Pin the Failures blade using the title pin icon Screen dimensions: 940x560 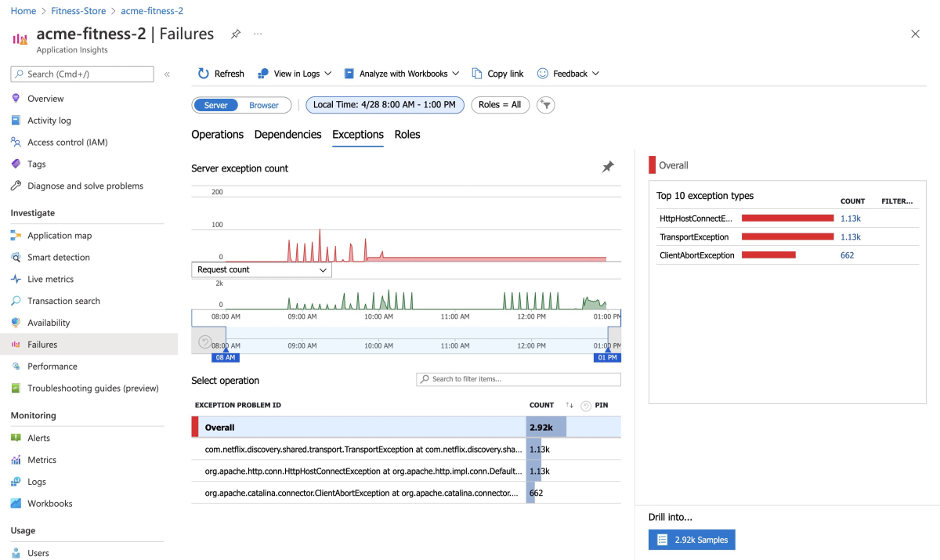[235, 34]
